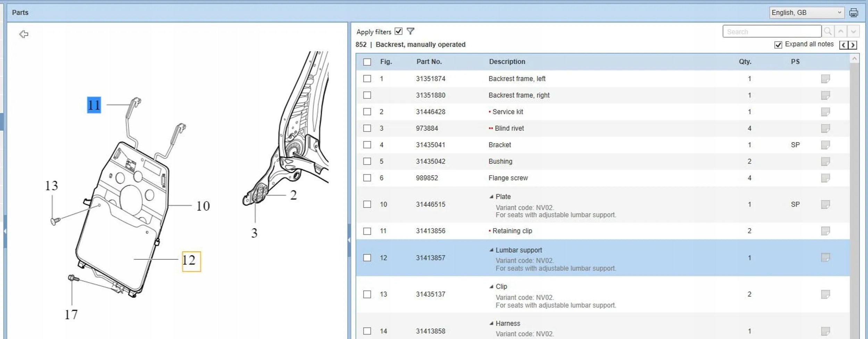Print the parts list
The width and height of the screenshot is (868, 339).
853,13
